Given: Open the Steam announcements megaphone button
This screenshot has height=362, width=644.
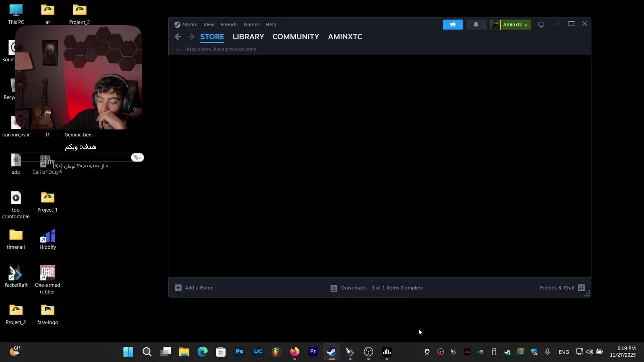Looking at the screenshot, I should point(453,24).
